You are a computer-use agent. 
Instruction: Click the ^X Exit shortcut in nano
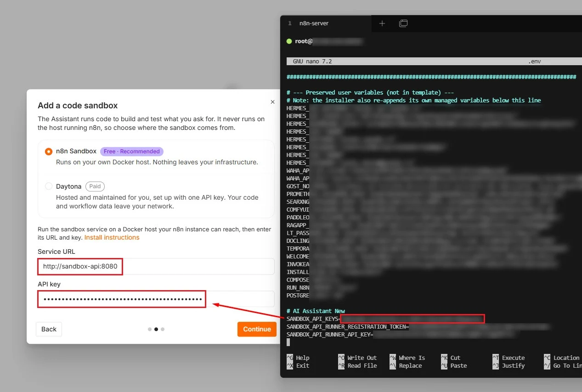[298, 366]
